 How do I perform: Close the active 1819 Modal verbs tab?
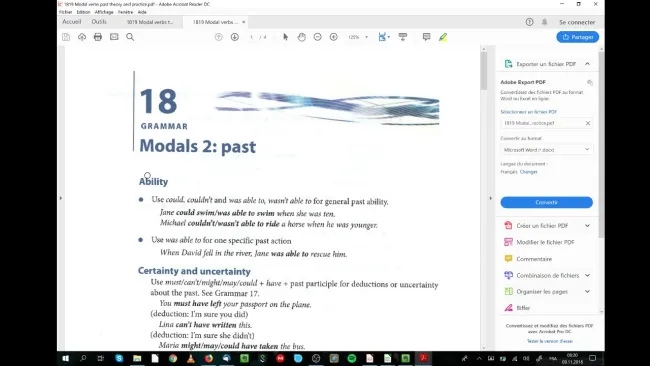pos(244,22)
